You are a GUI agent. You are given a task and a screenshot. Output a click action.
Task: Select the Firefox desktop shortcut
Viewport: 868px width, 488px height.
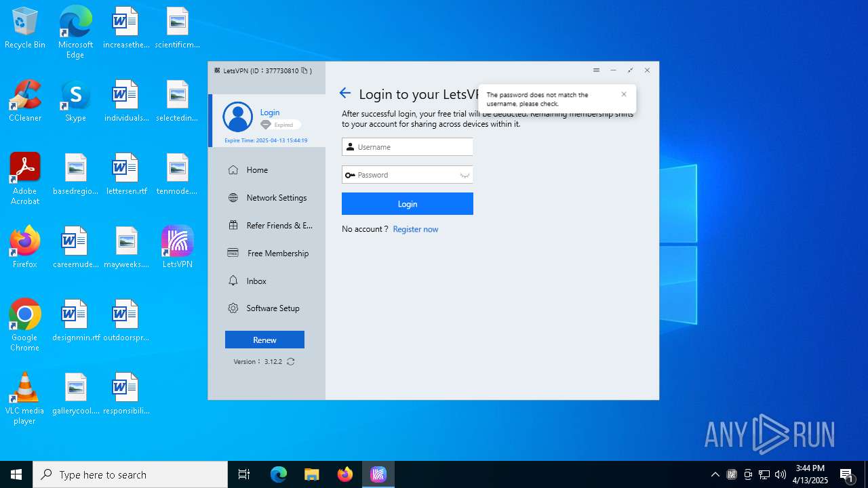[x=25, y=247]
